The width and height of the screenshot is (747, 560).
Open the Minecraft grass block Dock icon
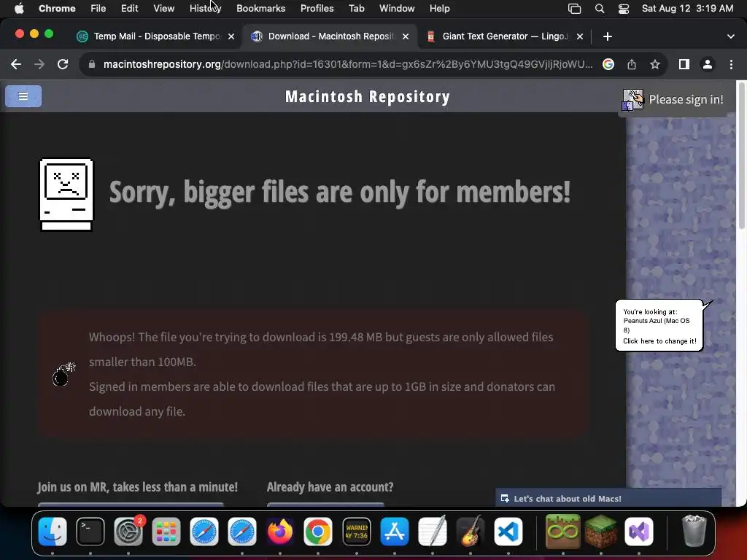[x=601, y=532]
